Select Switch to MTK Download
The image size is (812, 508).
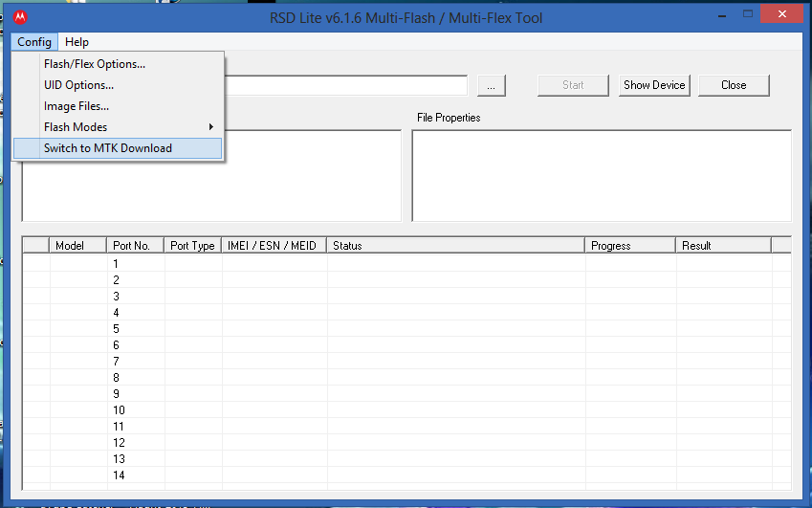[x=118, y=148]
